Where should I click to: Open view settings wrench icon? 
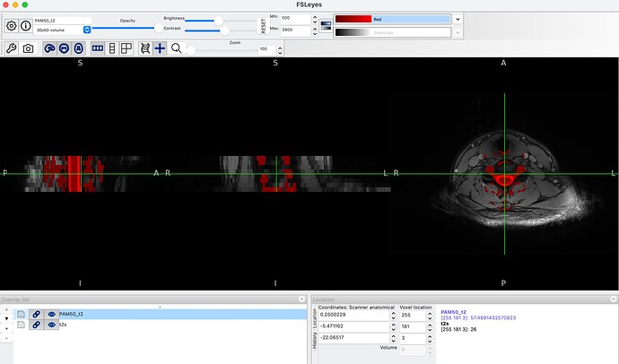coord(12,48)
